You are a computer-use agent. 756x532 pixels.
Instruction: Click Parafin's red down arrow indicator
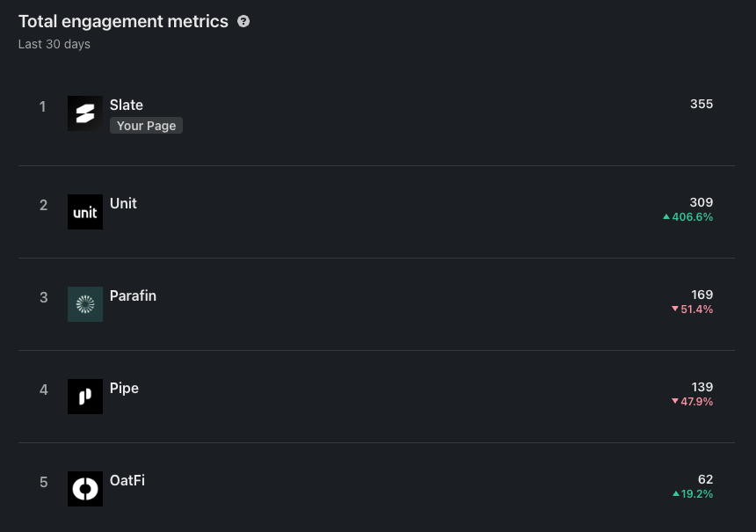(x=675, y=310)
